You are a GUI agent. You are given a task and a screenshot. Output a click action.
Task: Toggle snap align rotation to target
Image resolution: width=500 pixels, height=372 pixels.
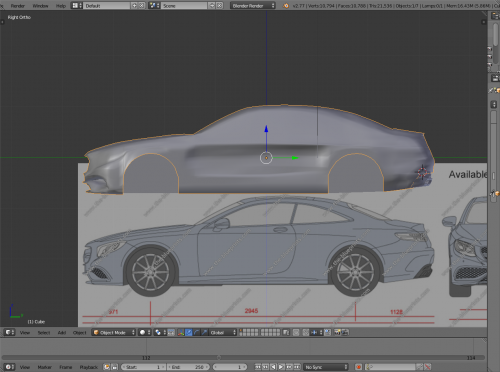point(327,332)
